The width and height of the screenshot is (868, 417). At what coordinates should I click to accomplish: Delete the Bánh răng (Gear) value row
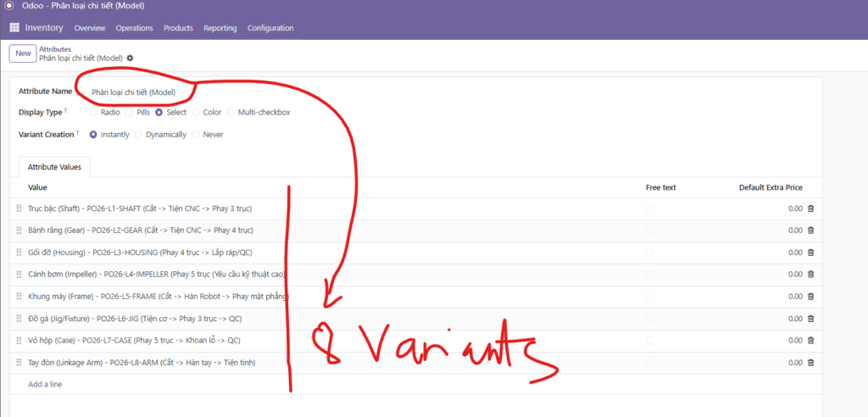810,231
